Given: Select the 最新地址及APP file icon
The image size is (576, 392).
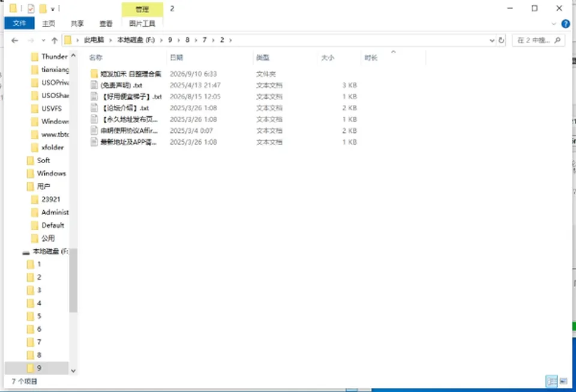Looking at the screenshot, I should click(x=94, y=142).
